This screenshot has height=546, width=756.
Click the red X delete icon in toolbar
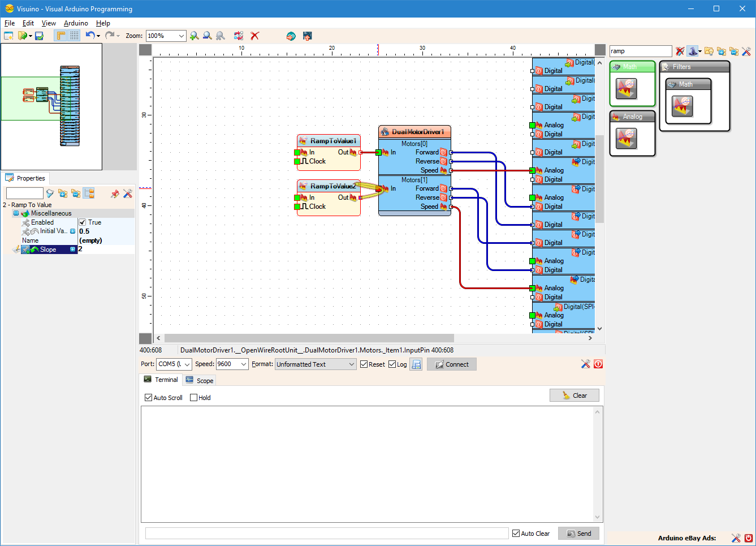(255, 36)
